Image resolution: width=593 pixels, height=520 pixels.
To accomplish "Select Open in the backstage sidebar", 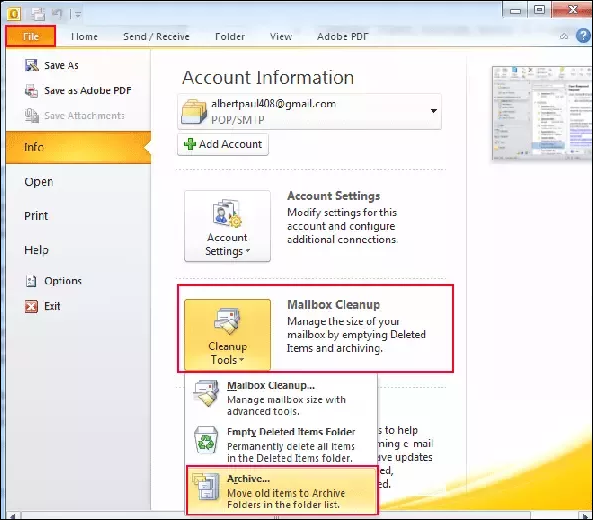I will click(x=39, y=182).
